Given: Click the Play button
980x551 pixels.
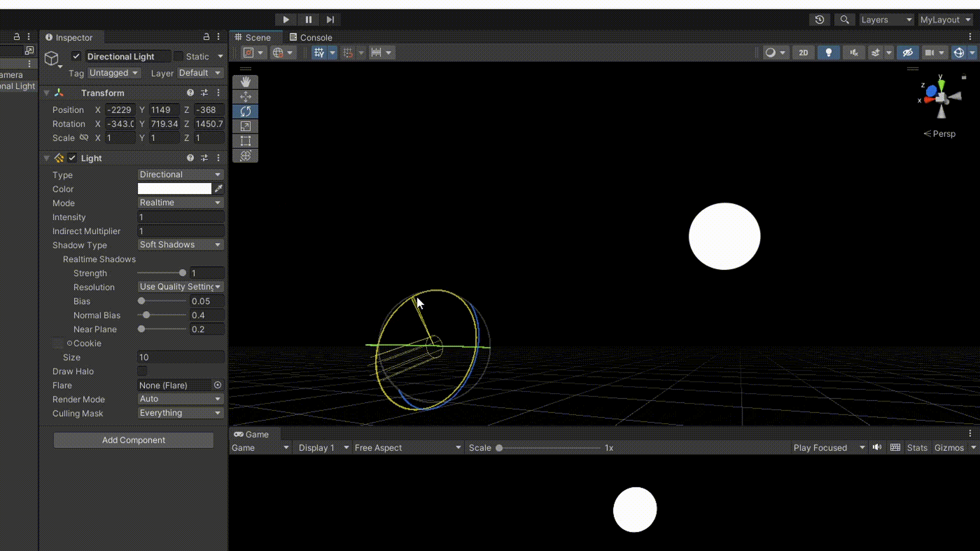Looking at the screenshot, I should pos(286,19).
